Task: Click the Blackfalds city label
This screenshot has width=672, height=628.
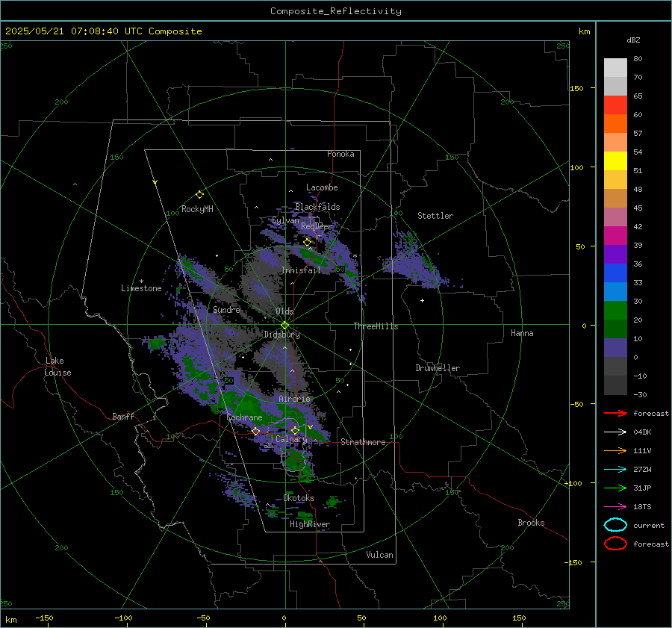Action: [317, 207]
